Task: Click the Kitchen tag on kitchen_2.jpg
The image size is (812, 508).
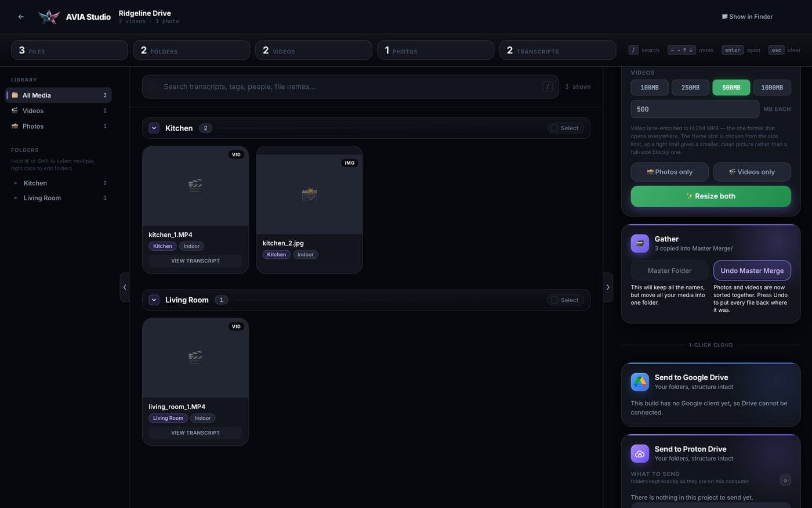Action: click(x=277, y=255)
